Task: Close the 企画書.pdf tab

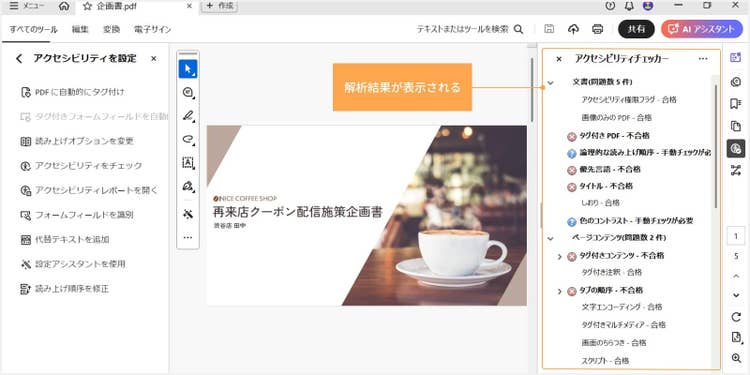Action: coord(189,6)
